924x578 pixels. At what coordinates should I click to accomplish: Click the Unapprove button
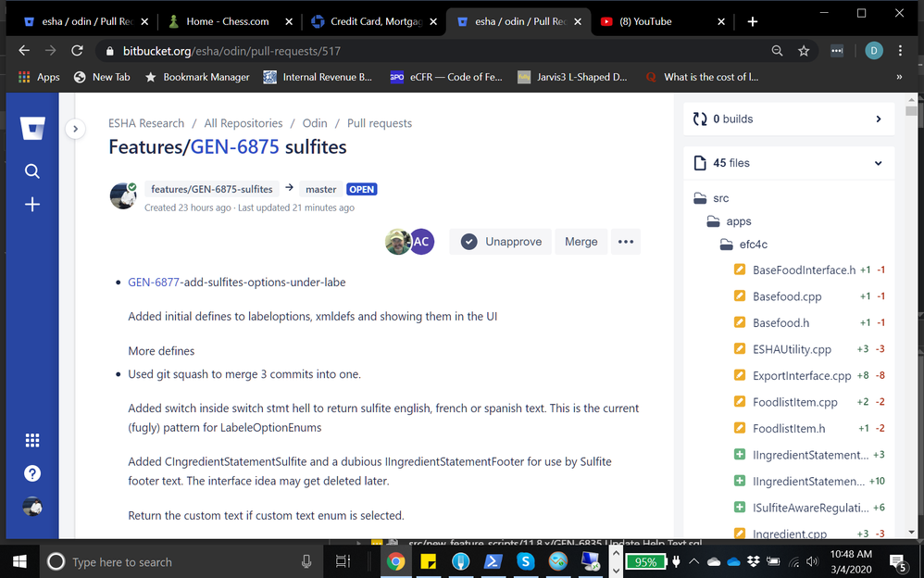click(x=500, y=242)
